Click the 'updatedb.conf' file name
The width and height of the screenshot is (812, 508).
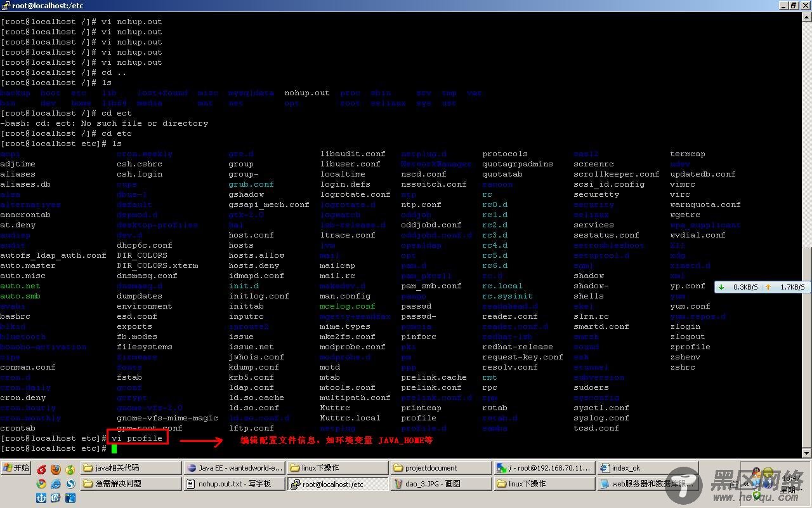point(703,174)
